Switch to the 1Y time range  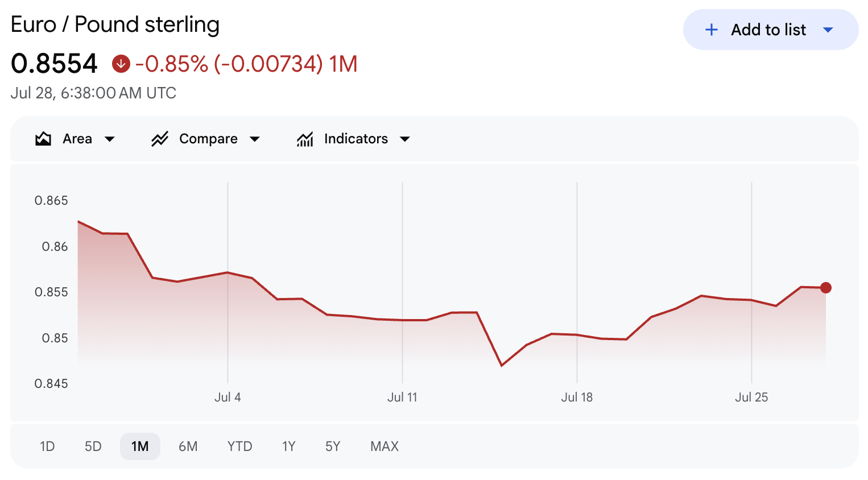coord(289,446)
